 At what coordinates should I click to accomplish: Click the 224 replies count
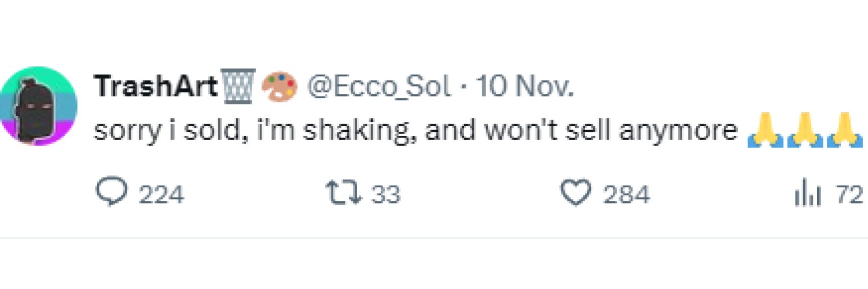(162, 195)
